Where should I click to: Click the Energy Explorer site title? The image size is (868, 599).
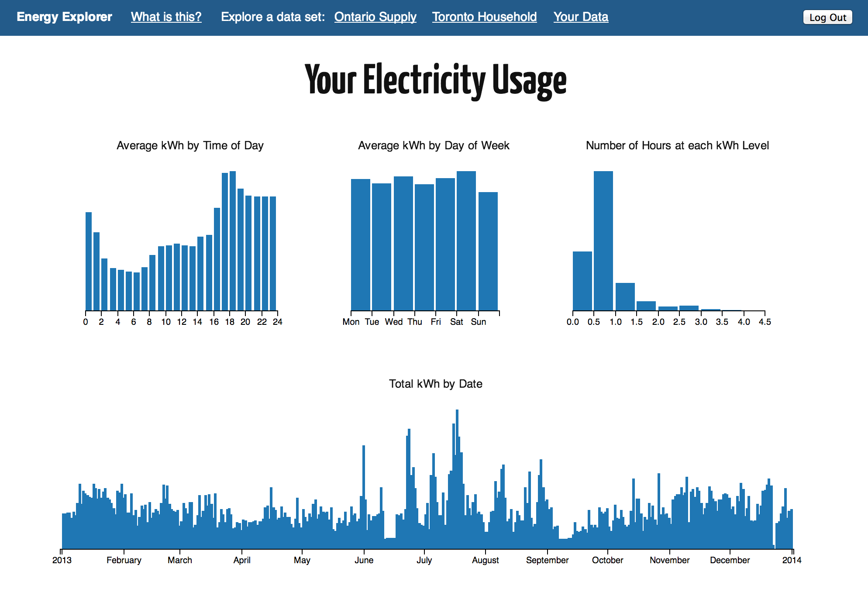coord(64,17)
